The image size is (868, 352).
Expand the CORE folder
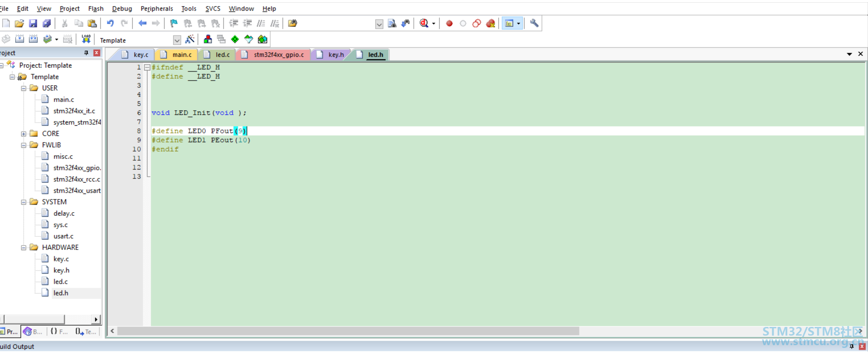tap(24, 134)
